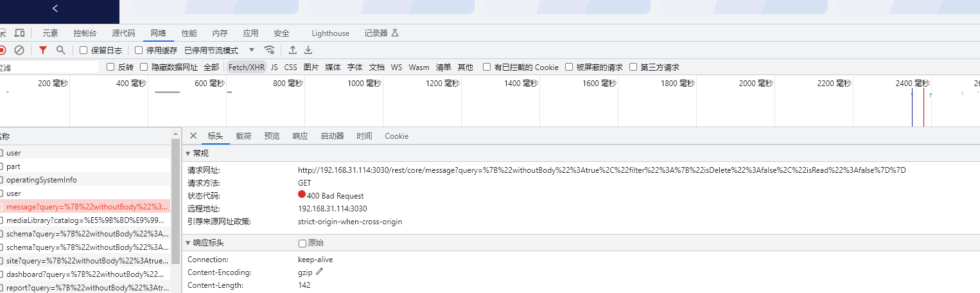
Task: Switch to the 控制台 tab
Action: click(x=85, y=33)
